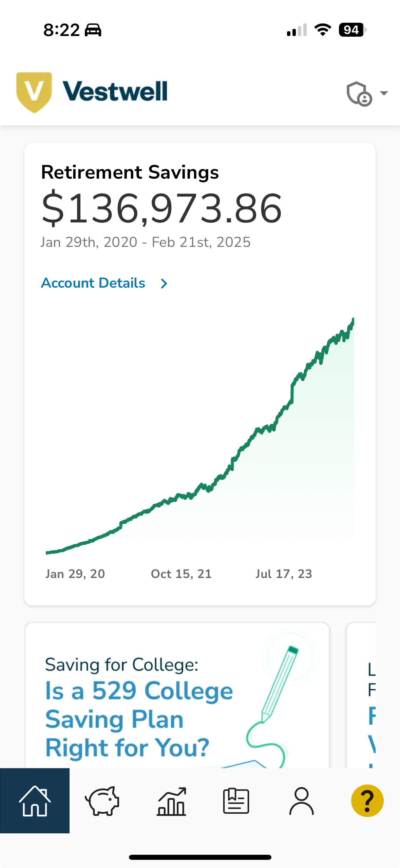Expand the account dropdown arrow
Image resolution: width=400 pixels, height=868 pixels.
[384, 93]
